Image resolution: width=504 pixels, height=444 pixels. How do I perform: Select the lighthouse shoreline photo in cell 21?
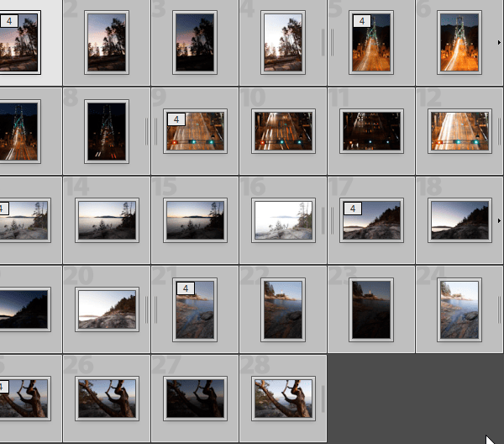coord(195,309)
